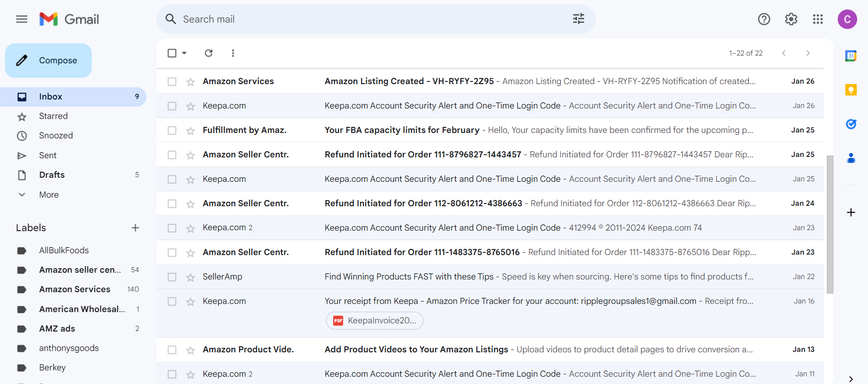Click the search magnifier icon
868x384 pixels.
click(170, 19)
